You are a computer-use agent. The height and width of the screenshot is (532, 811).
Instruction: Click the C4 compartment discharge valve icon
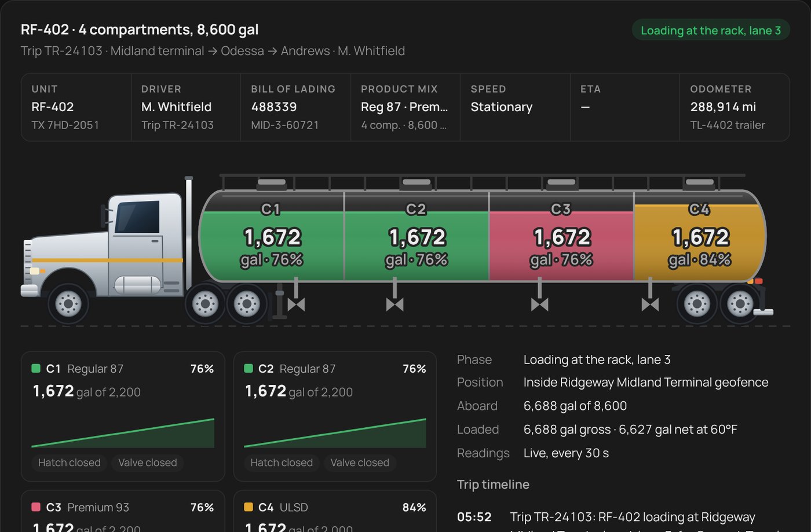[650, 304]
